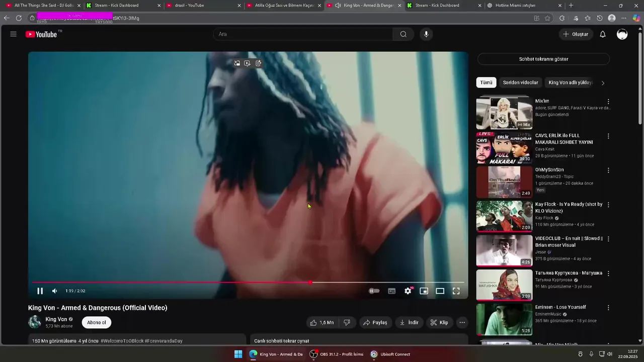Open options for Eminem Lose Yourself
The width and height of the screenshot is (644, 362).
[608, 308]
